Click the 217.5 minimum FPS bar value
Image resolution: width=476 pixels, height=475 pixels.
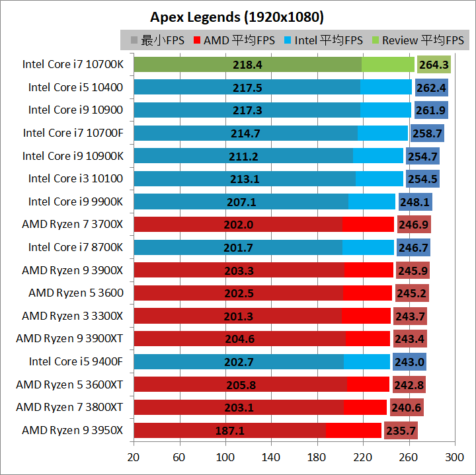(x=247, y=88)
